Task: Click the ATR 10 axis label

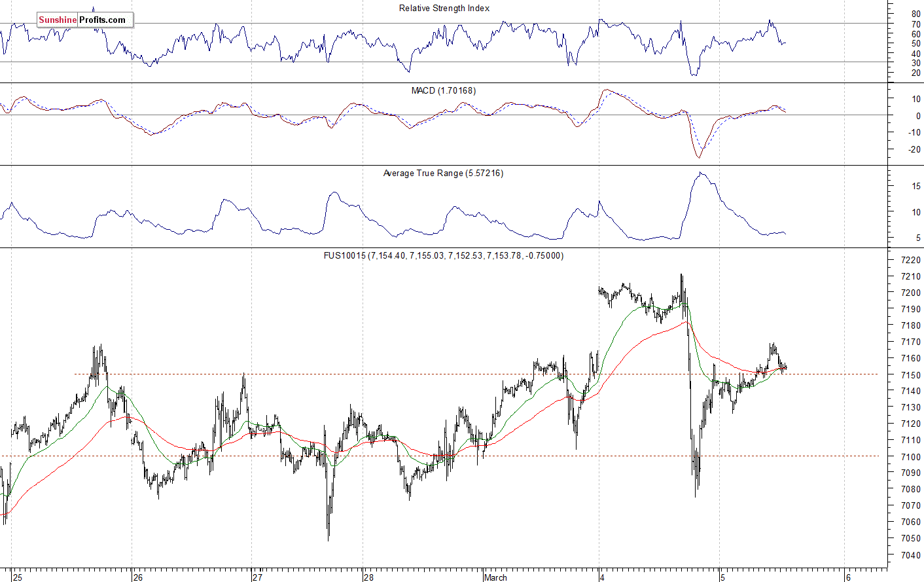Action: point(915,213)
